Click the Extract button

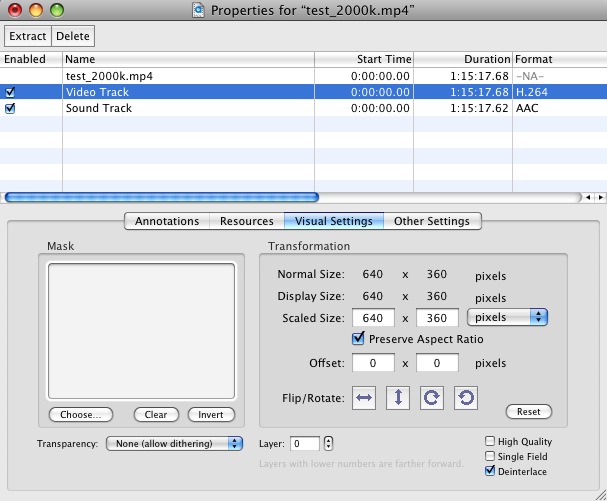28,36
